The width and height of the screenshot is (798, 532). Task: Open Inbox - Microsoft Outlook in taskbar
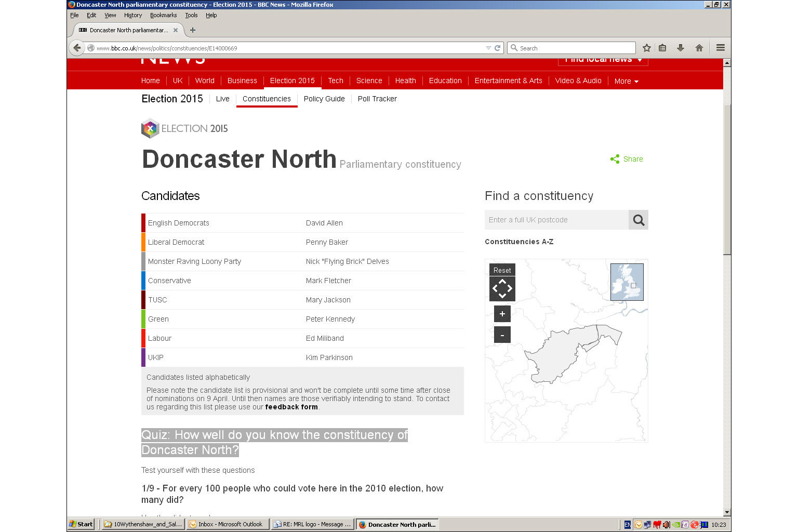point(229,524)
